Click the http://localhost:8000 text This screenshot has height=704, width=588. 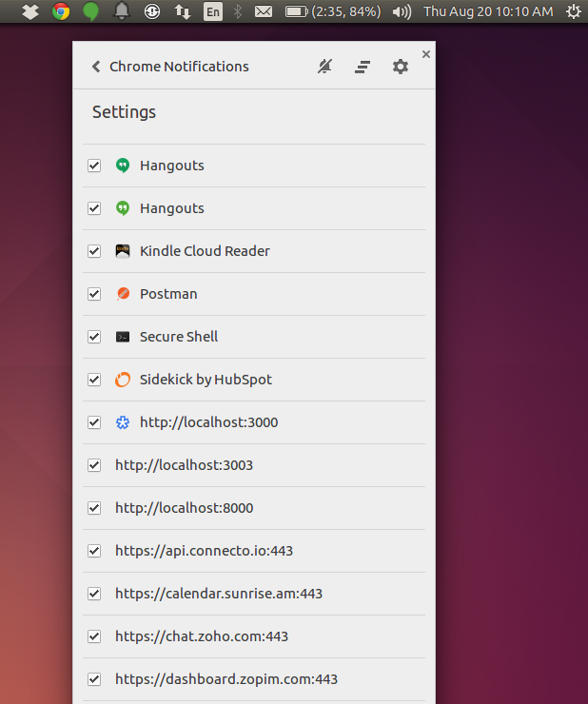[185, 508]
